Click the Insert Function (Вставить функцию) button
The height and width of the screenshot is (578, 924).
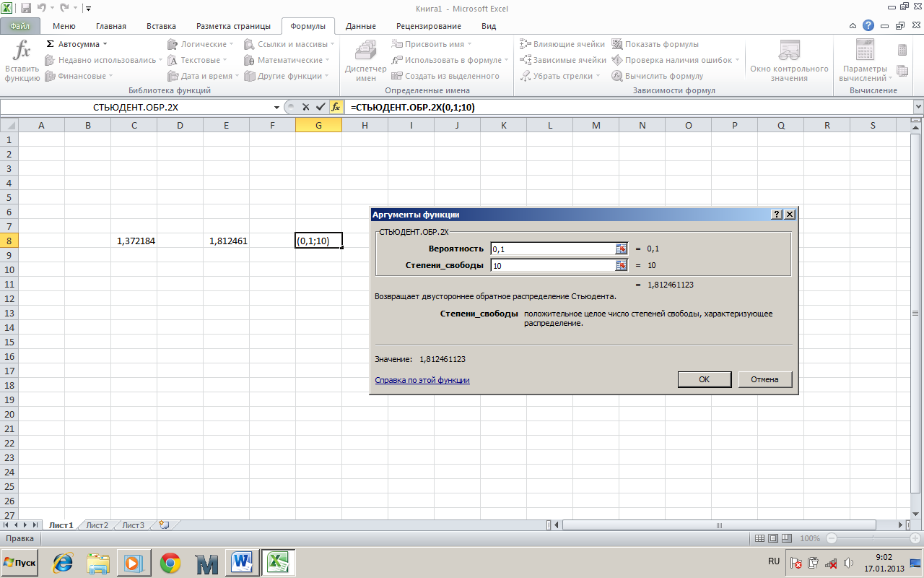point(22,61)
